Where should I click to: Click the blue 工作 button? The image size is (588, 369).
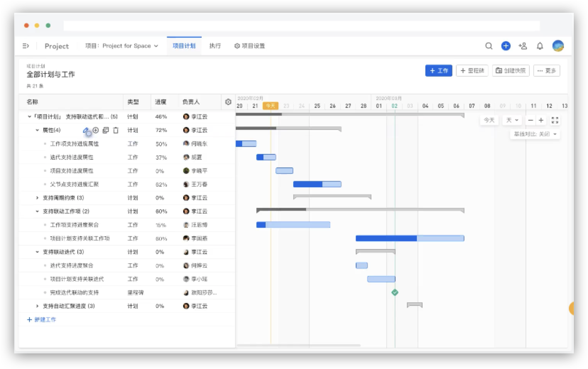[x=439, y=71]
